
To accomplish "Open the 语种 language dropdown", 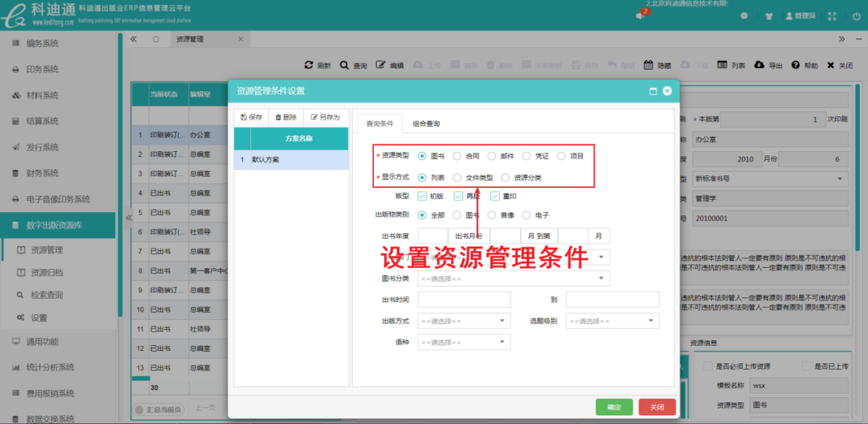I will (464, 342).
